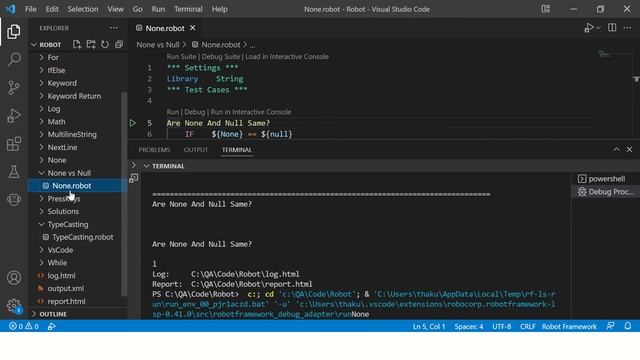Image resolution: width=640 pixels, height=360 pixels.
Task: Open the Help menu
Action: point(219,9)
